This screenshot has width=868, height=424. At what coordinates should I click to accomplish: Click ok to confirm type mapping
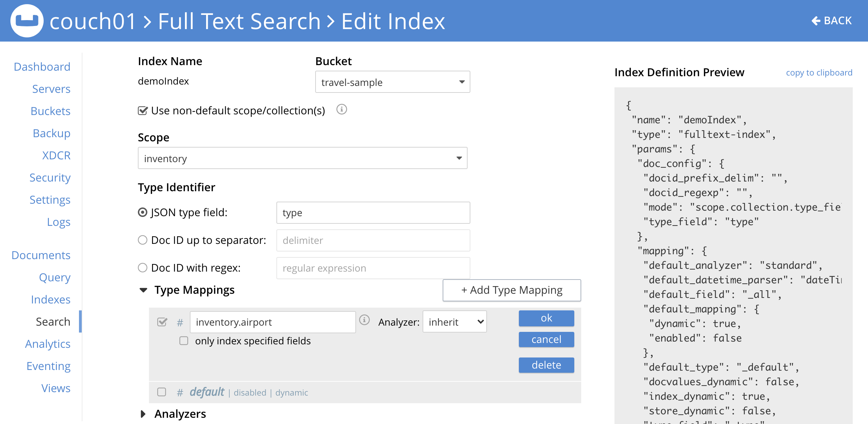point(546,318)
